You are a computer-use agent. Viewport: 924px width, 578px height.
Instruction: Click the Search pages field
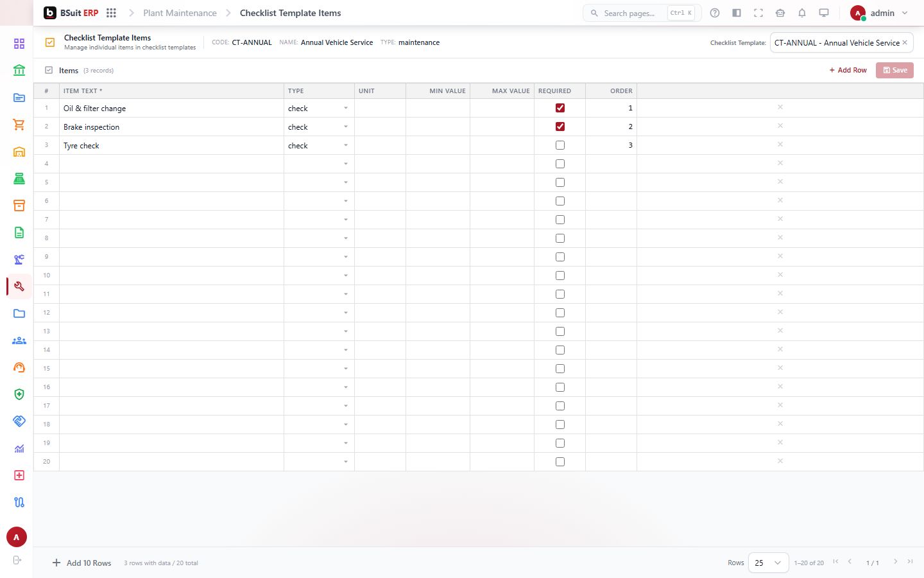pyautogui.click(x=642, y=13)
